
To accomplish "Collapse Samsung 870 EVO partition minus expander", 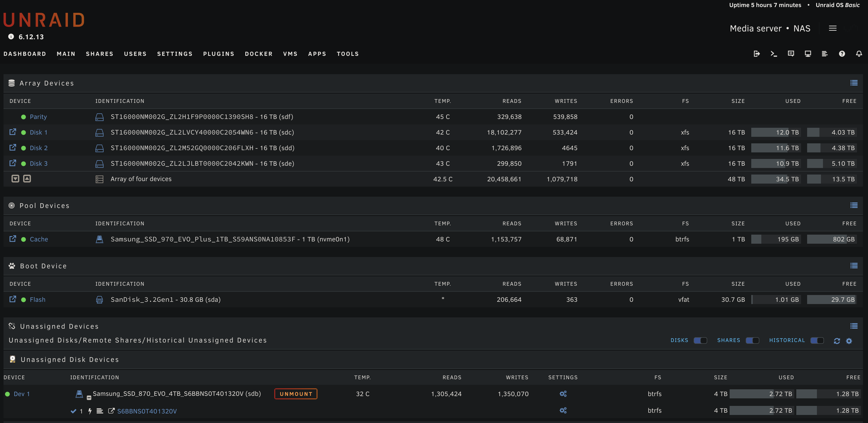I will tap(89, 398).
